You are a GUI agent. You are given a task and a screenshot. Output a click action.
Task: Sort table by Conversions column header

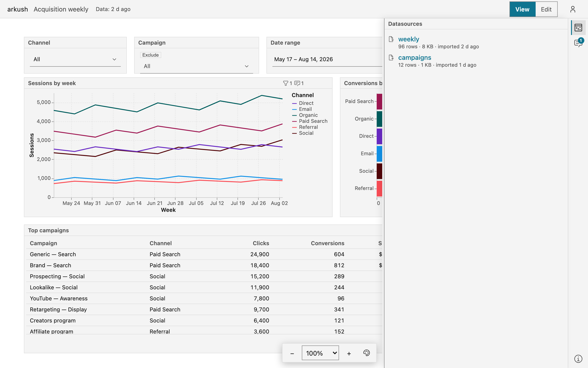coord(328,243)
